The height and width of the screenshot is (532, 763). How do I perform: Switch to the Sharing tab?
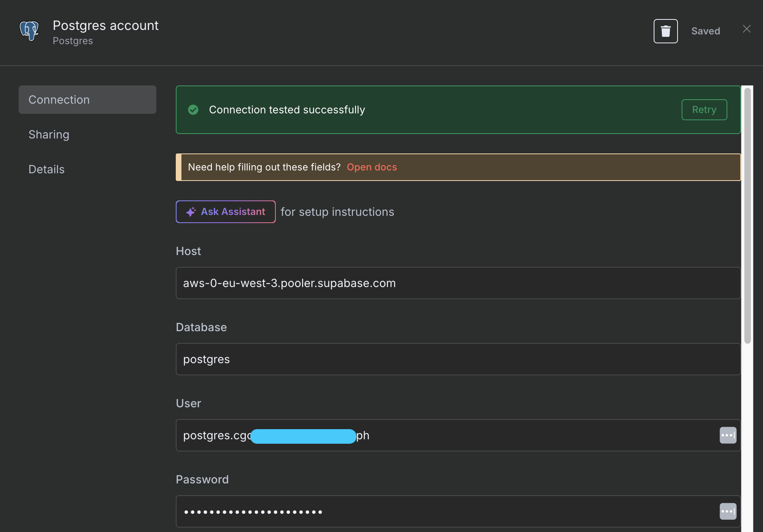pyautogui.click(x=49, y=134)
